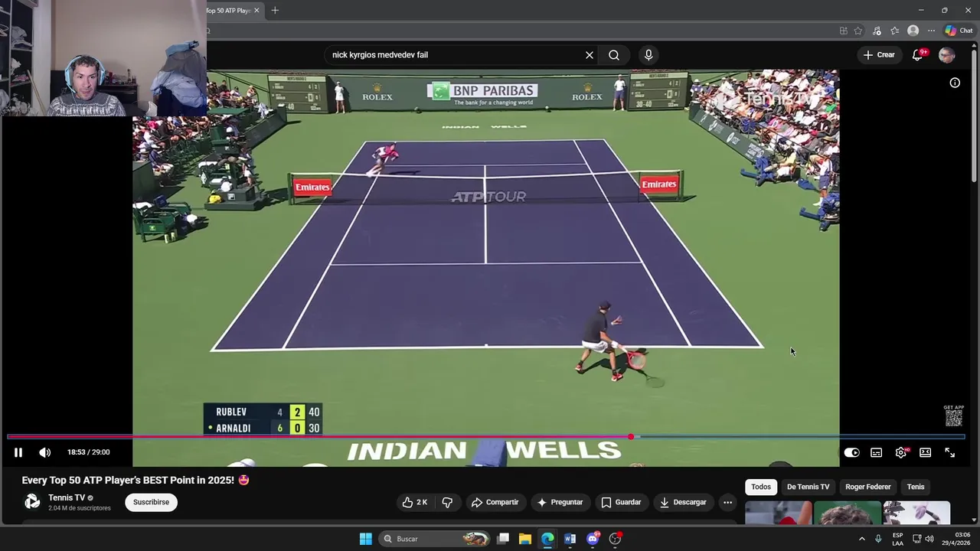The width and height of the screenshot is (980, 551).
Task: Show hidden system tray icons chevron
Action: pyautogui.click(x=861, y=539)
